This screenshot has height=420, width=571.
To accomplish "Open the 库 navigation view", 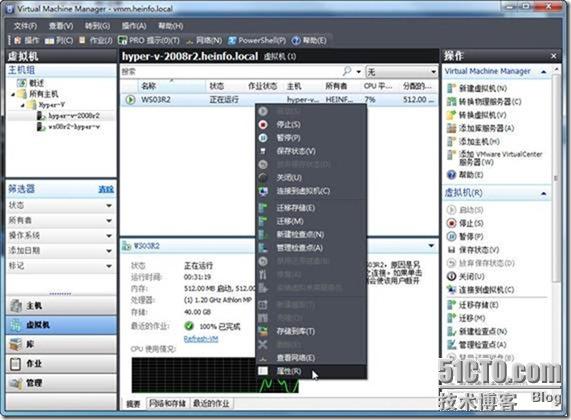I will click(x=61, y=344).
